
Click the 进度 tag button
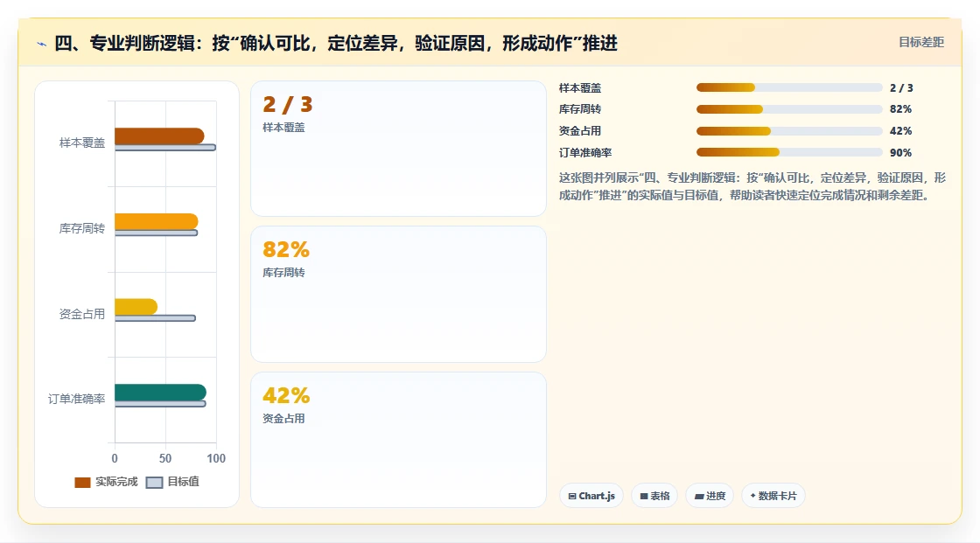click(710, 496)
